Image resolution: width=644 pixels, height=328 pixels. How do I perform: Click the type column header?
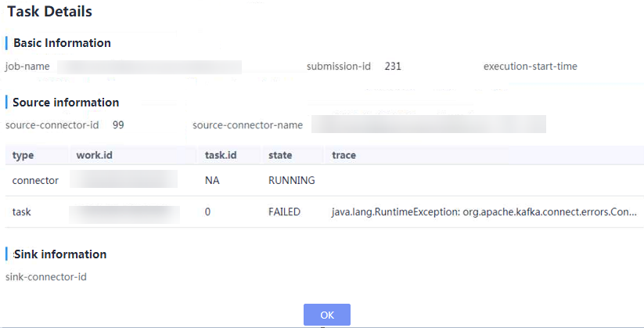point(23,155)
